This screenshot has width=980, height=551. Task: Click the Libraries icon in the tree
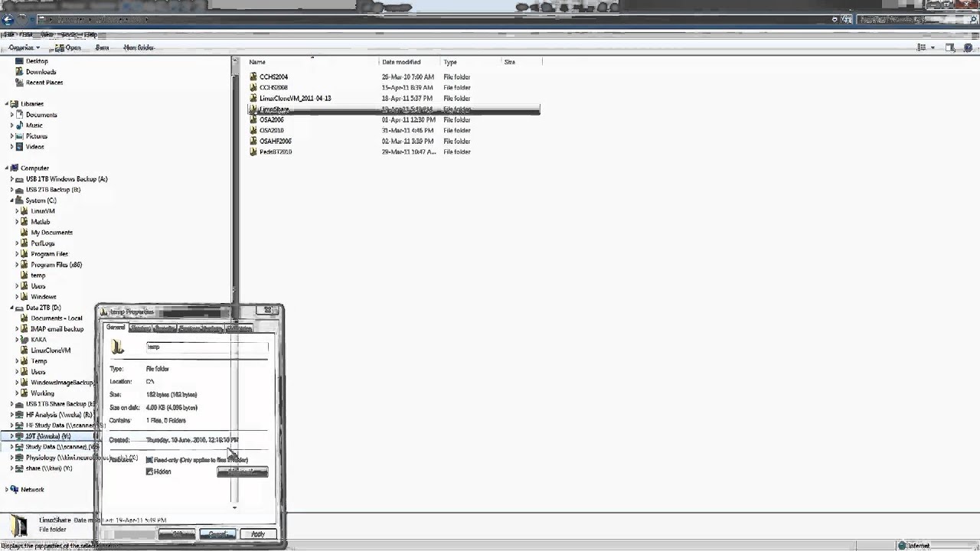tap(15, 104)
